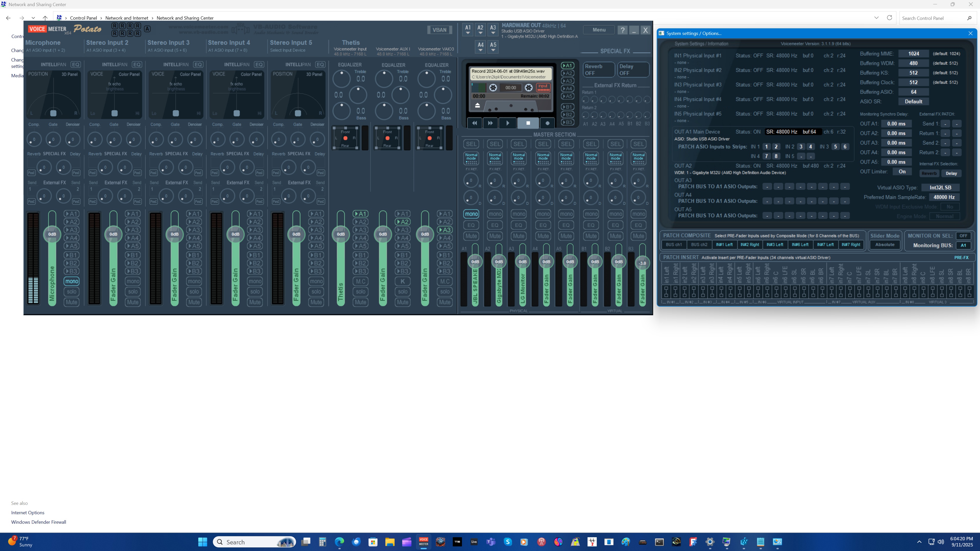The width and height of the screenshot is (980, 551).
Task: Open Microsoft Edge from taskbar
Action: point(339,542)
